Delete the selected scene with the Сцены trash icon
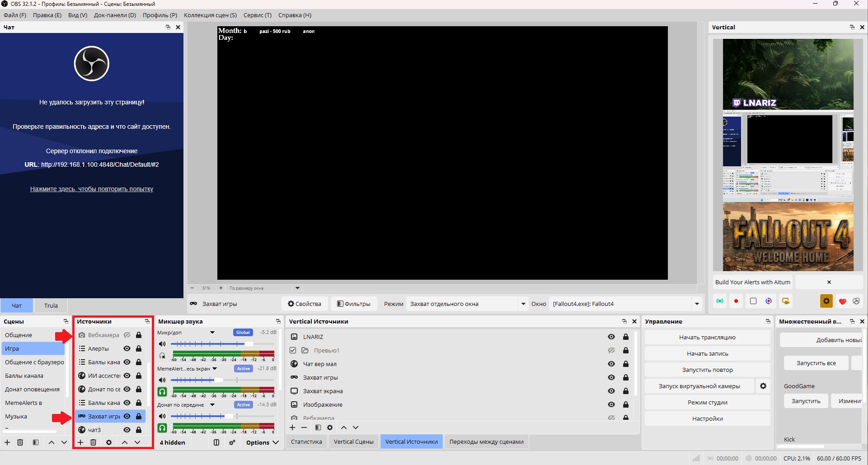Screen dimensions: 868x465 (20, 442)
